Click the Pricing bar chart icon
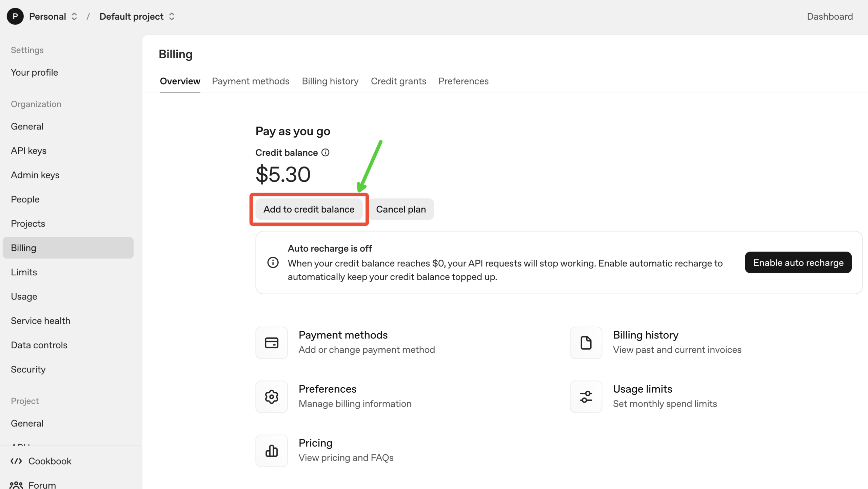 [271, 451]
